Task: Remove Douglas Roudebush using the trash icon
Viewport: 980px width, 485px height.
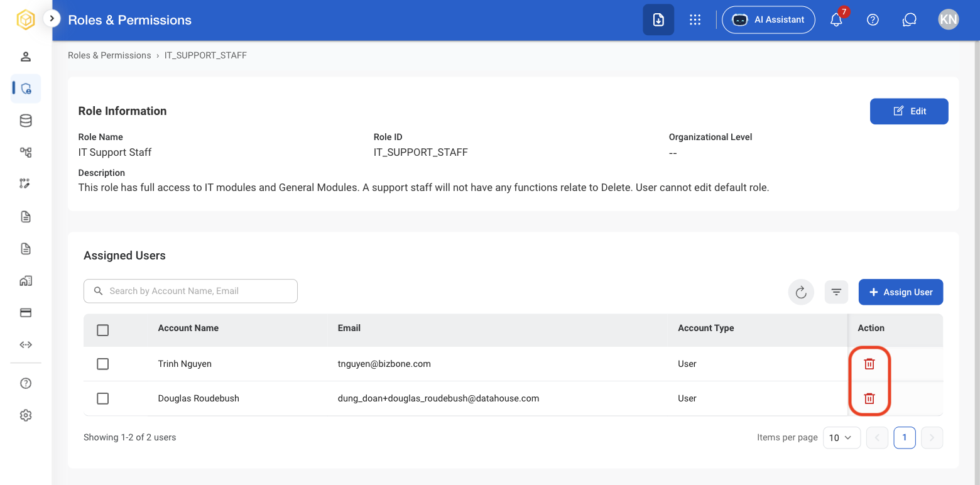Action: [869, 398]
